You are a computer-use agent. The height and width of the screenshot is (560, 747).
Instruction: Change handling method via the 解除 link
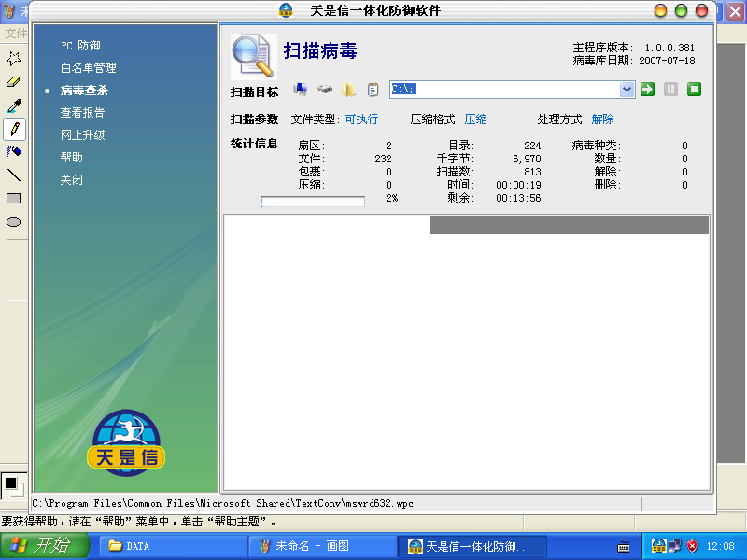pos(602,119)
